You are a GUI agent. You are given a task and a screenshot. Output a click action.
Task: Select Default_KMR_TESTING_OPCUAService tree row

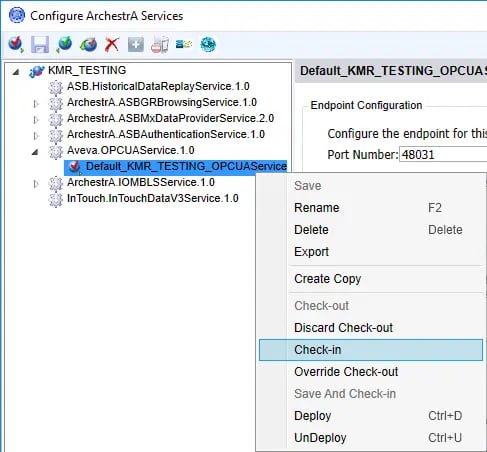[x=176, y=167]
